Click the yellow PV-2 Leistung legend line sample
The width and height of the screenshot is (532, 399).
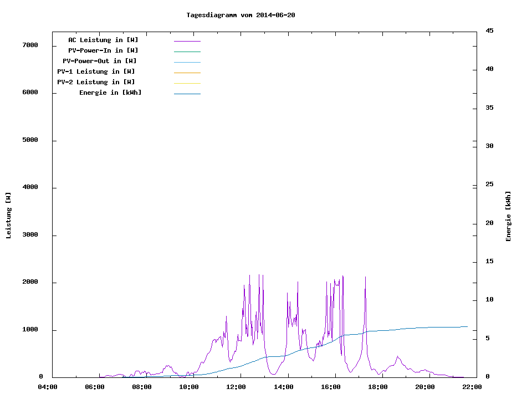click(x=187, y=83)
